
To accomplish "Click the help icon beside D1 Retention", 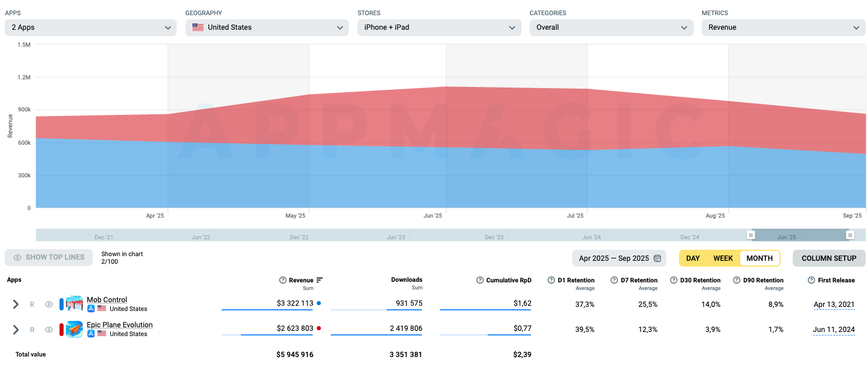I will pos(551,280).
